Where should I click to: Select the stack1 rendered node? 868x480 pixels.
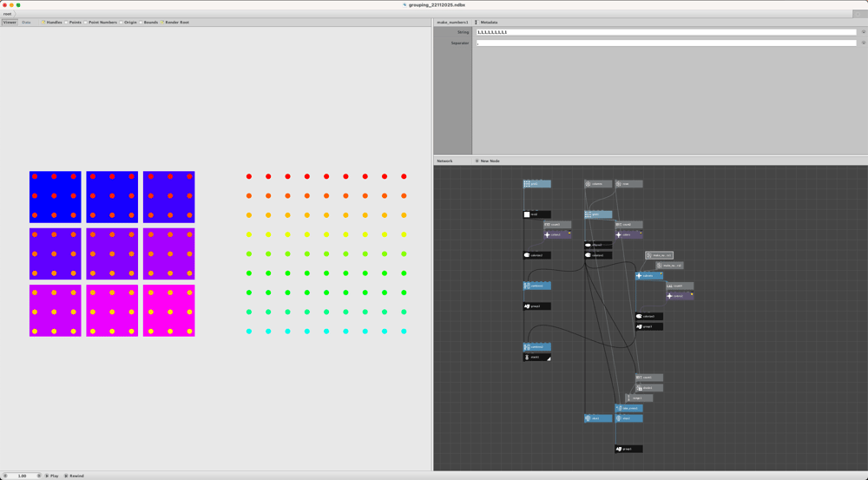coord(537,358)
